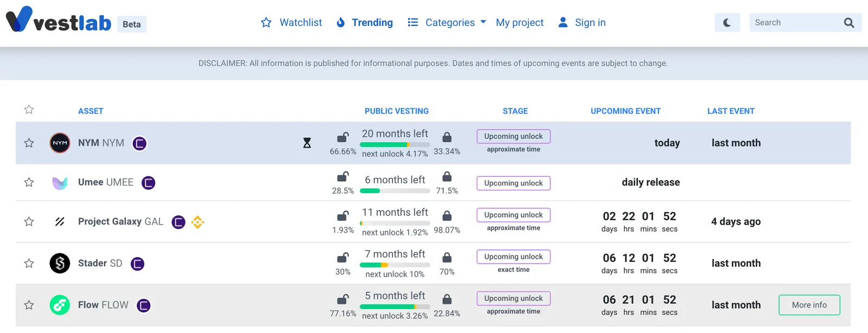Click the hourglass icon in NYM row

(x=307, y=143)
